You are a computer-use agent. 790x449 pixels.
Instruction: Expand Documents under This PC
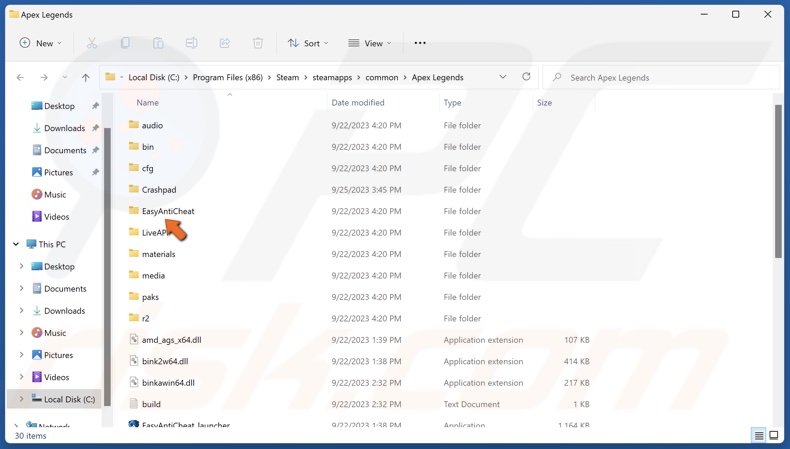pos(21,288)
